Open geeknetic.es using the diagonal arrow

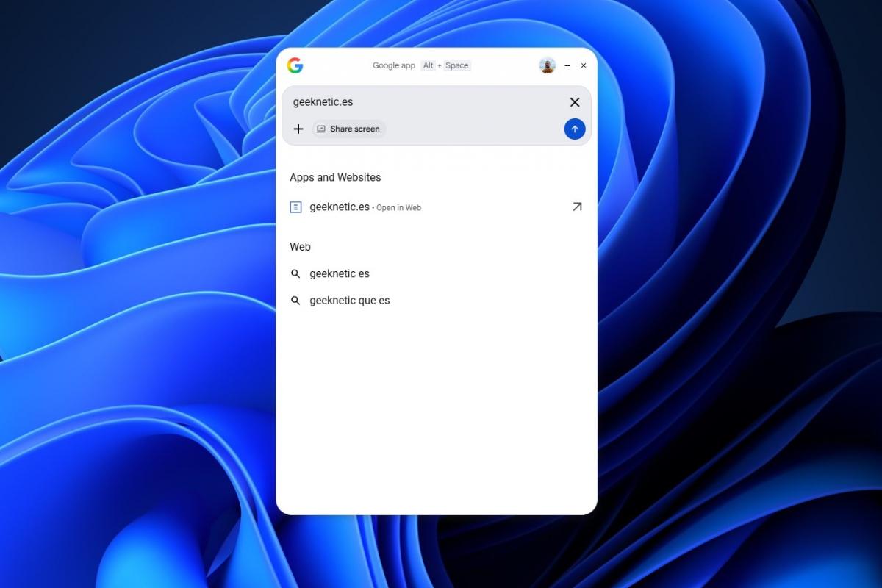click(577, 207)
